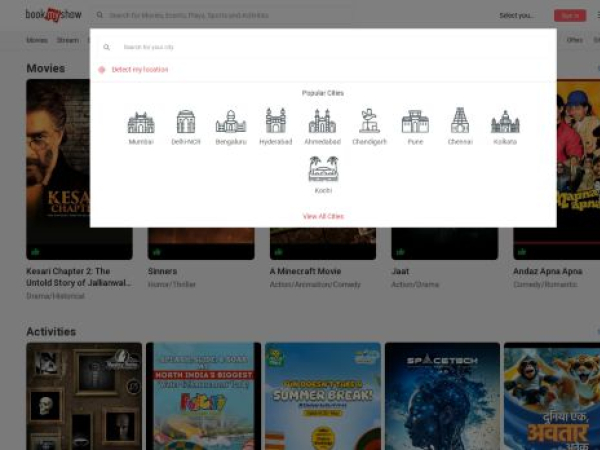Choose the Ahmedabad city icon
This screenshot has height=450, width=600.
pyautogui.click(x=322, y=121)
